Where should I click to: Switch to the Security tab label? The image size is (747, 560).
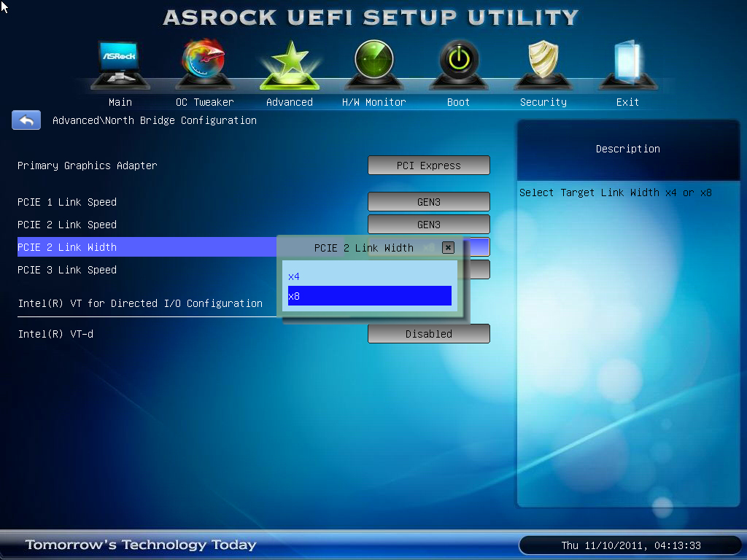click(543, 102)
